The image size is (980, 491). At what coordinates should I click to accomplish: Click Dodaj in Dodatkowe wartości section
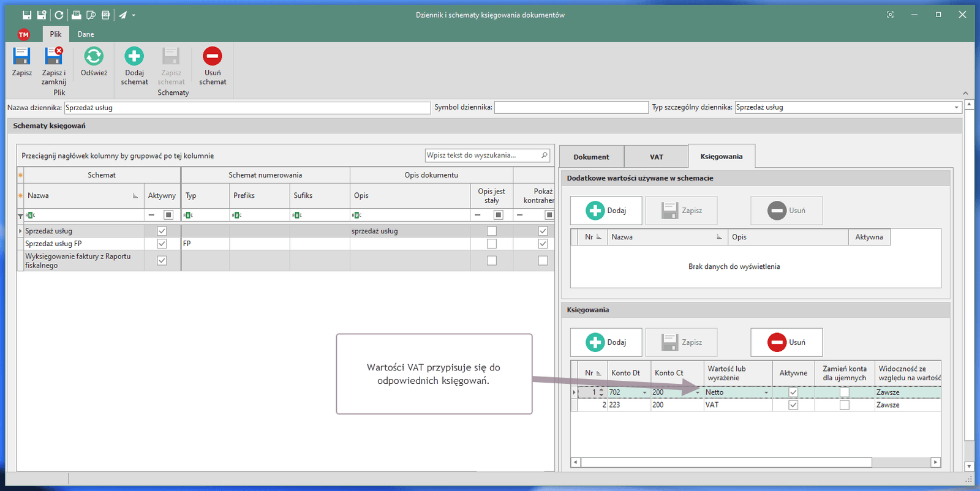click(606, 211)
